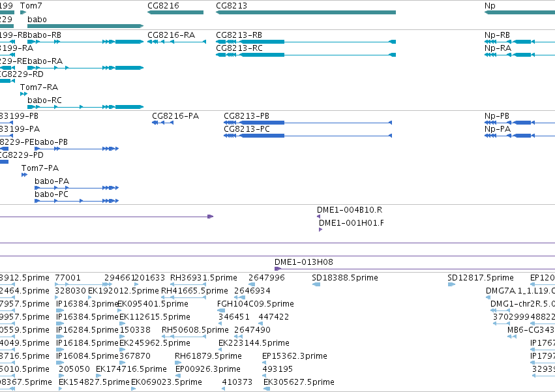Viewport: 555px width, 392px height.
Task: Click EST EK069023.5prime
Action: pyautogui.click(x=134, y=389)
